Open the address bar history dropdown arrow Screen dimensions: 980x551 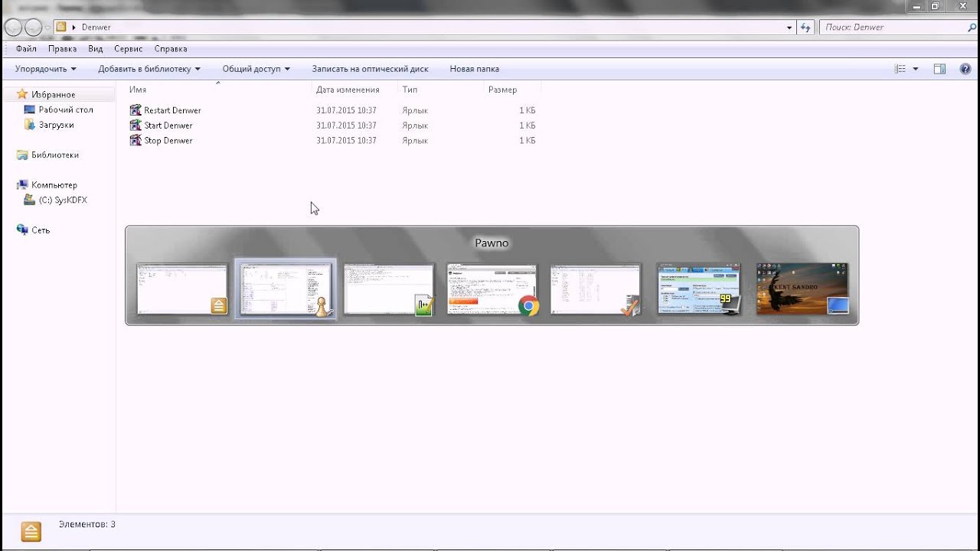tap(789, 28)
